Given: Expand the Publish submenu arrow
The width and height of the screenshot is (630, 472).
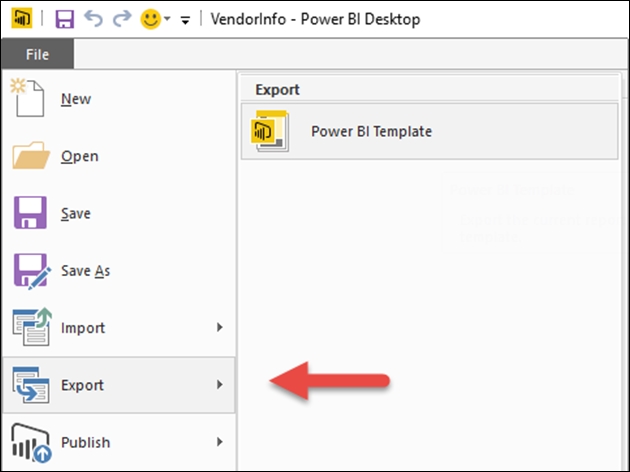Looking at the screenshot, I should point(219,442).
